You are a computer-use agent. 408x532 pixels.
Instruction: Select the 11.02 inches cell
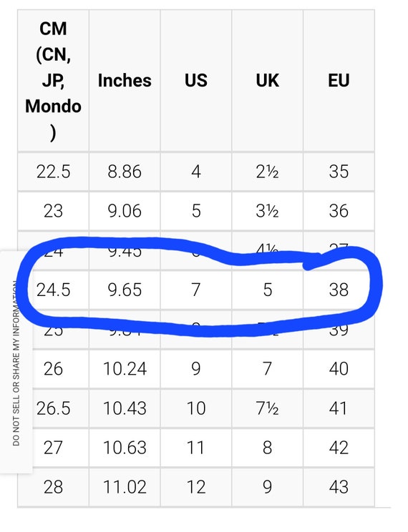125,487
